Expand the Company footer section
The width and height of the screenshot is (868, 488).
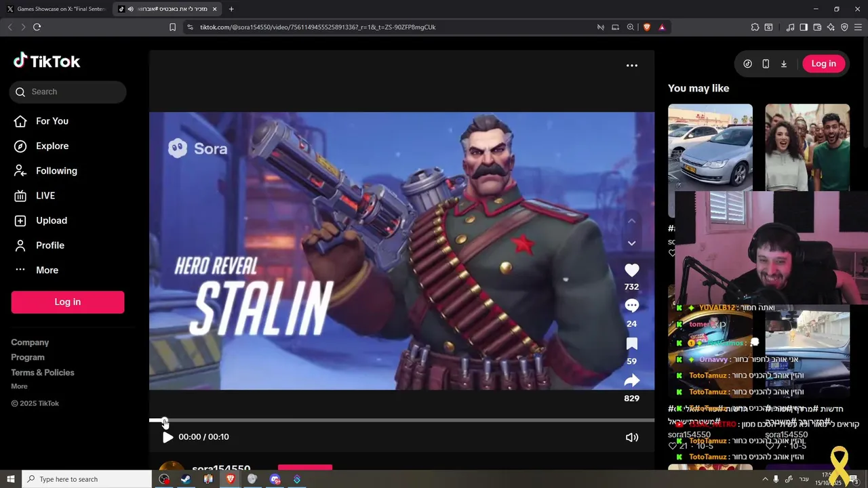30,342
